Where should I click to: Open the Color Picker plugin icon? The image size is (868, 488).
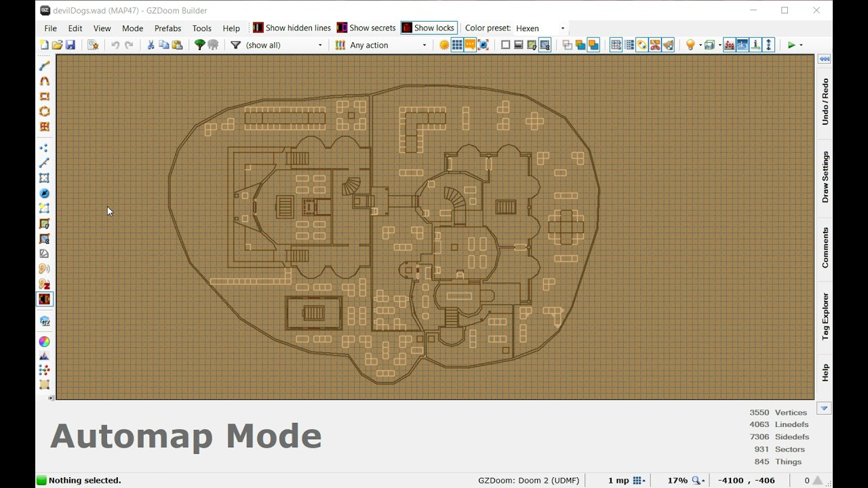(x=44, y=342)
